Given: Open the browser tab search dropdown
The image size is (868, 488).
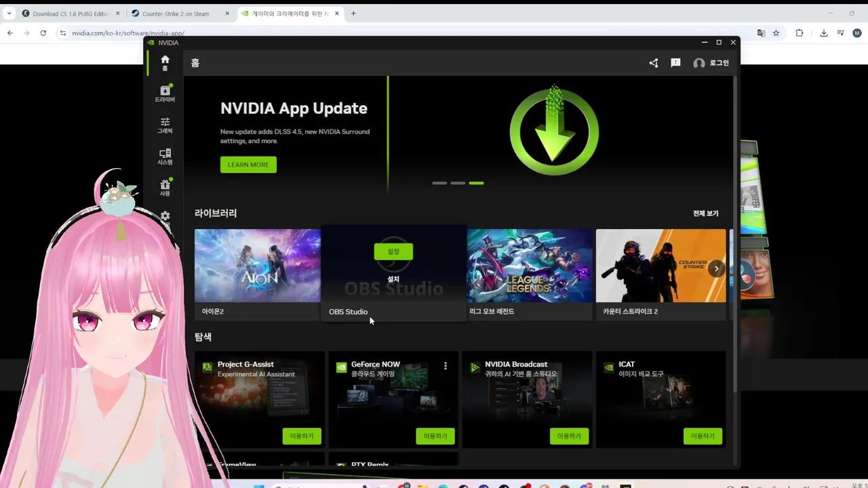Looking at the screenshot, I should pyautogui.click(x=9, y=14).
